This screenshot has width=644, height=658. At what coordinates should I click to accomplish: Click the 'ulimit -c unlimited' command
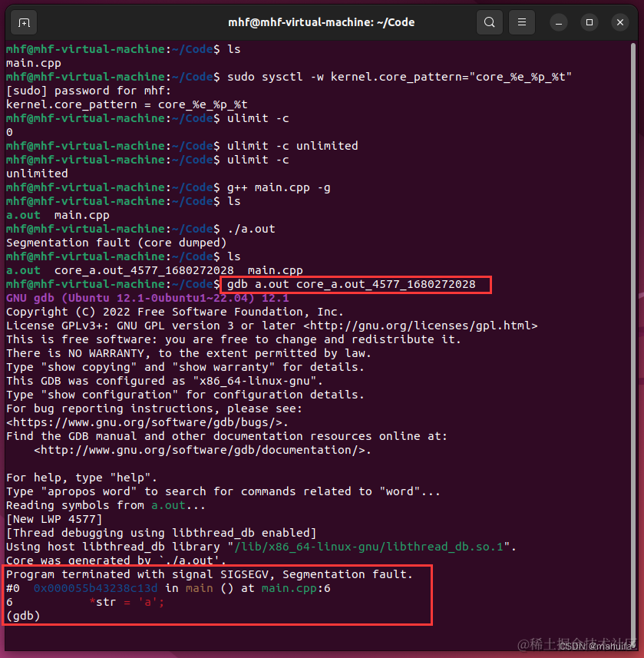[x=292, y=146]
